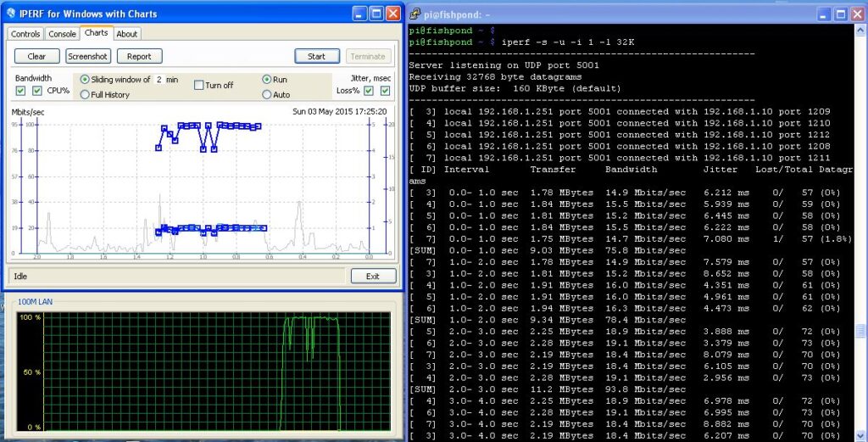Click the 'Jitter' column header in terminal
The width and height of the screenshot is (868, 442).
click(721, 170)
